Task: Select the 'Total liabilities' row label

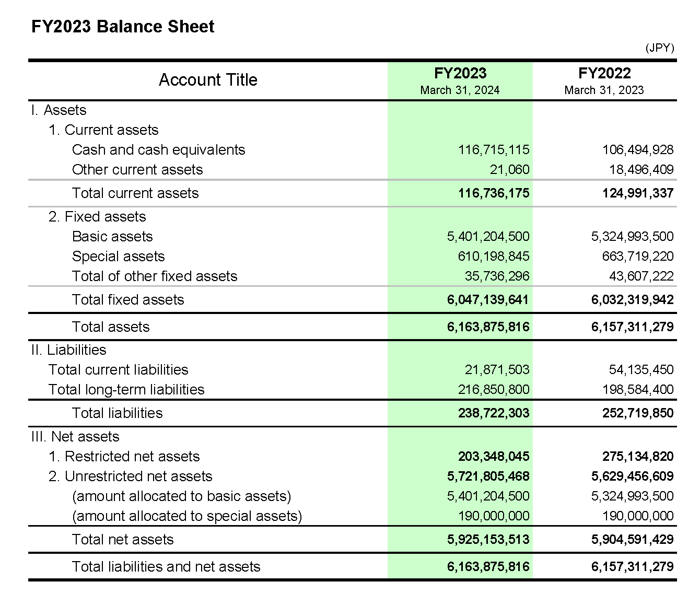Action: point(118,413)
